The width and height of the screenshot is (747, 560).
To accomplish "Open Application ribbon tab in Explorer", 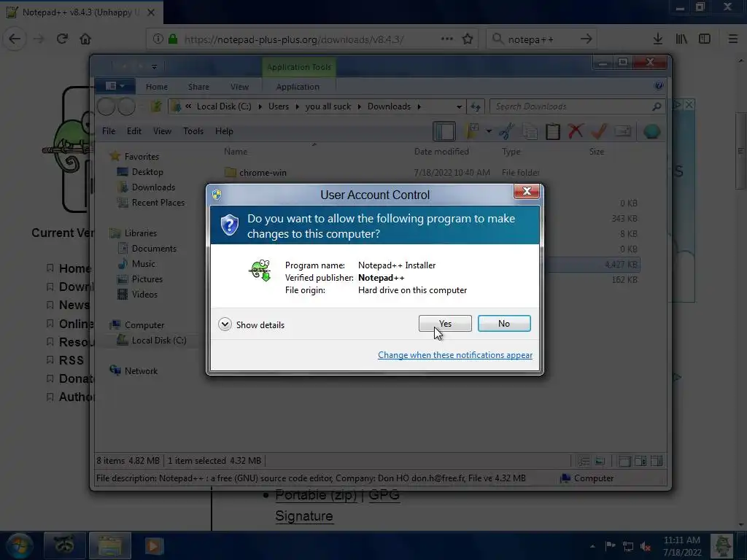I will (x=298, y=87).
